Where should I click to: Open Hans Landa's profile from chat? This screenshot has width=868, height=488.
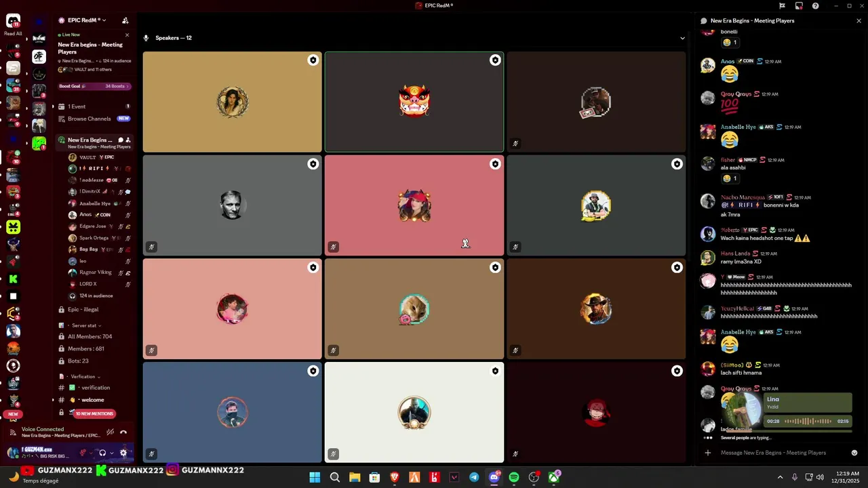click(x=736, y=253)
